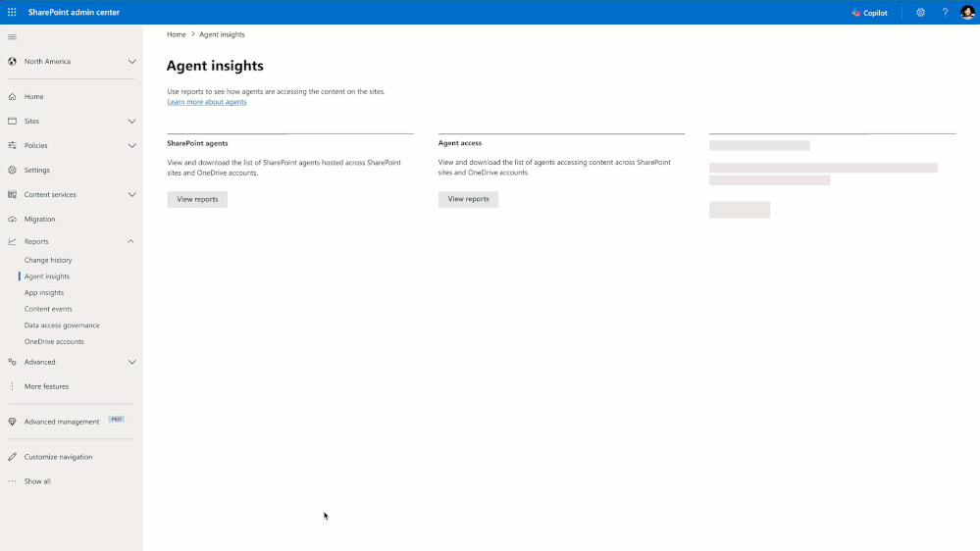Click Customize navigation
This screenshot has width=980, height=551.
click(x=58, y=457)
